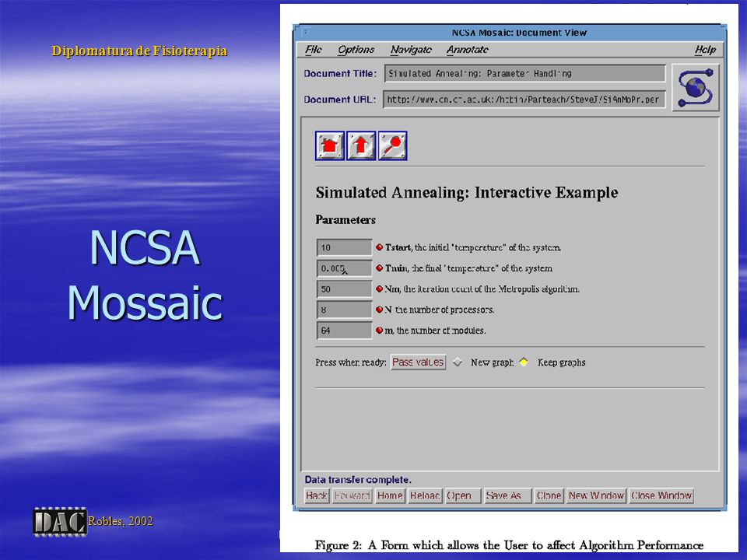Click the 'Press when ready:' label

click(351, 362)
